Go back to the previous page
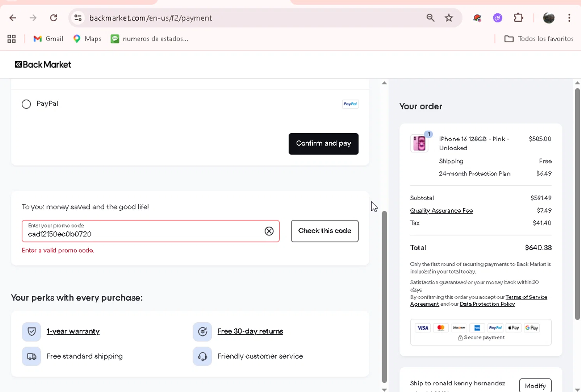The width and height of the screenshot is (581, 392). pos(13,18)
